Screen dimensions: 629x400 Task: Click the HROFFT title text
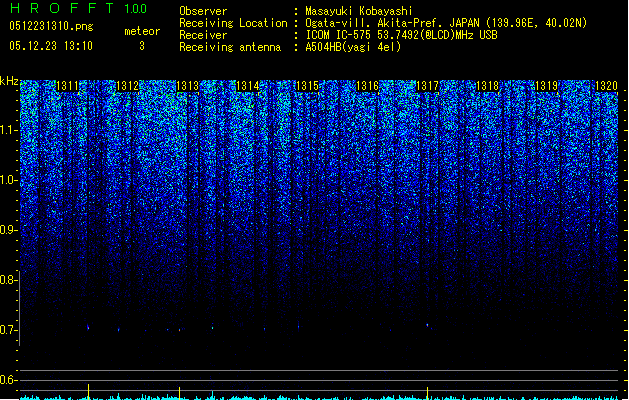coord(62,8)
